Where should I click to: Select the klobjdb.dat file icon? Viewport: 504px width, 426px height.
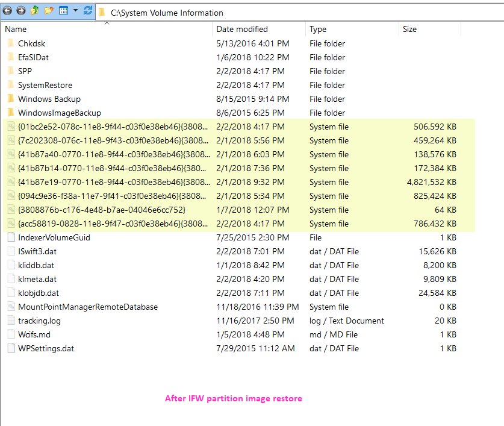coord(11,292)
